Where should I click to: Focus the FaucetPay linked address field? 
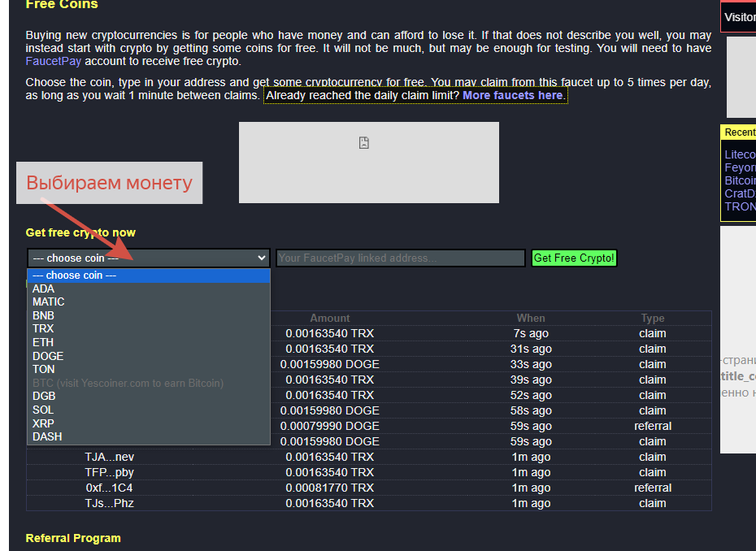400,258
